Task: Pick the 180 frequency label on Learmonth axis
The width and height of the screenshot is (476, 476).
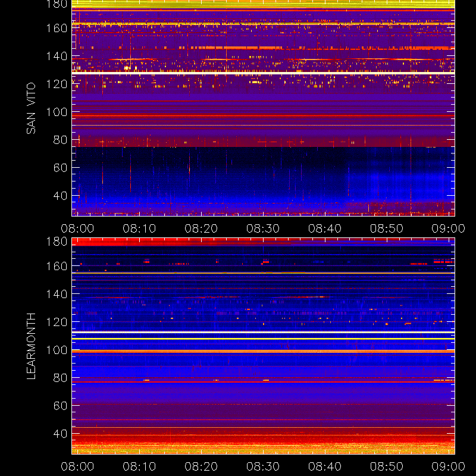Action: [x=57, y=242]
